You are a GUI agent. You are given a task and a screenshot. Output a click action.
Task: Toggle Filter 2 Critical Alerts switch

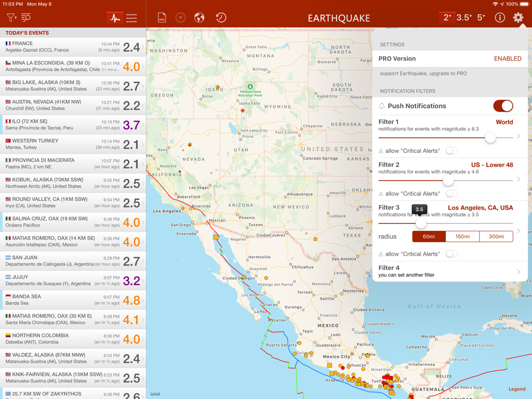click(452, 194)
